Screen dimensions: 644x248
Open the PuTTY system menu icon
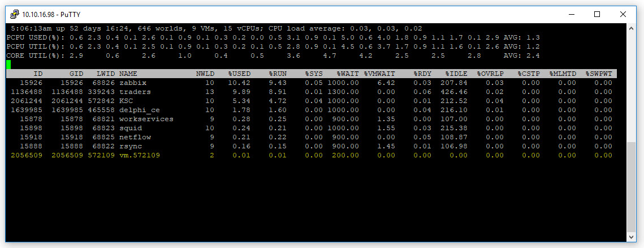point(14,14)
